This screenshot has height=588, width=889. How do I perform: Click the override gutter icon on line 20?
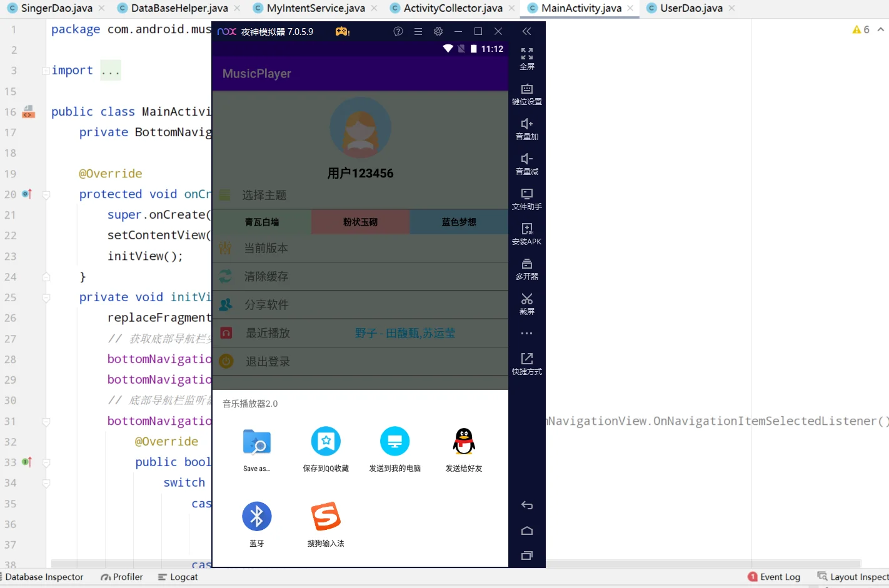(x=27, y=194)
